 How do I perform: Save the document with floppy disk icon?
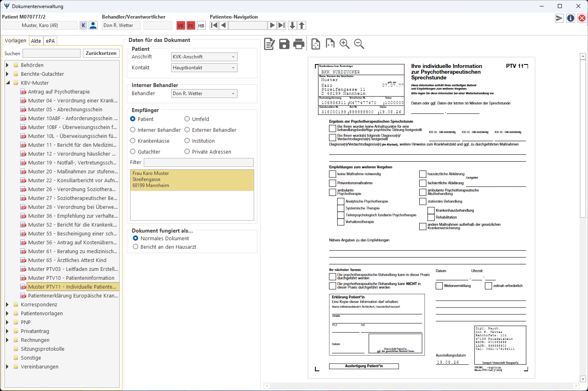284,44
